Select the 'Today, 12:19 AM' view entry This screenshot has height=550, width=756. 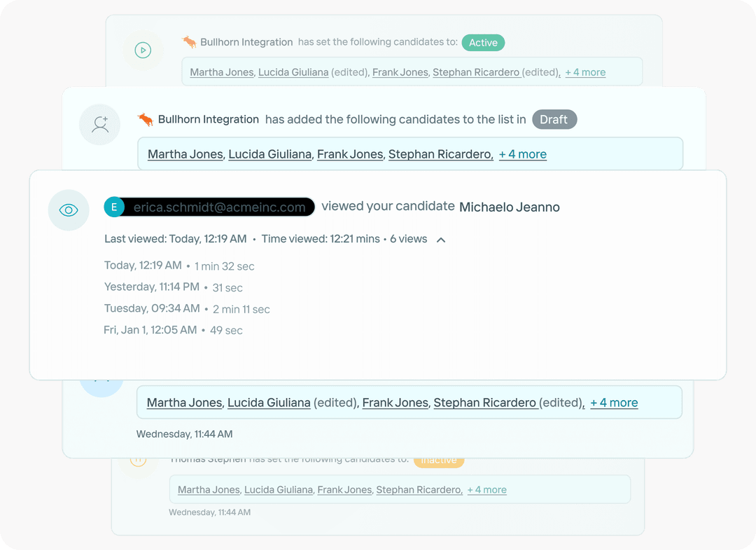[x=143, y=266]
